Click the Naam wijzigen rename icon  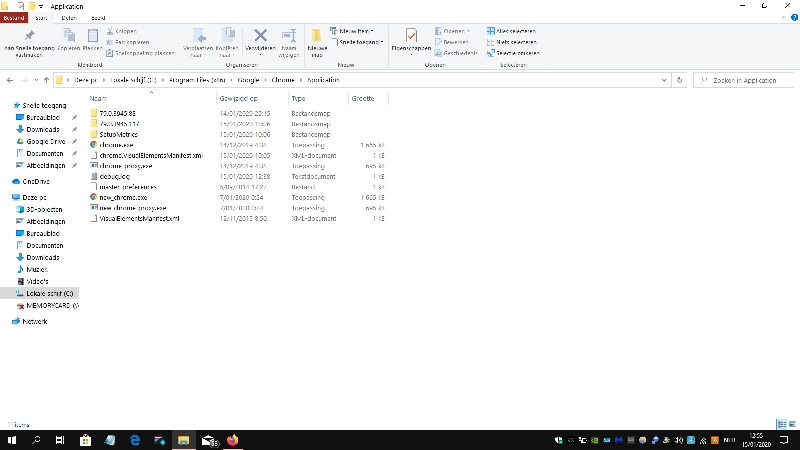click(288, 38)
